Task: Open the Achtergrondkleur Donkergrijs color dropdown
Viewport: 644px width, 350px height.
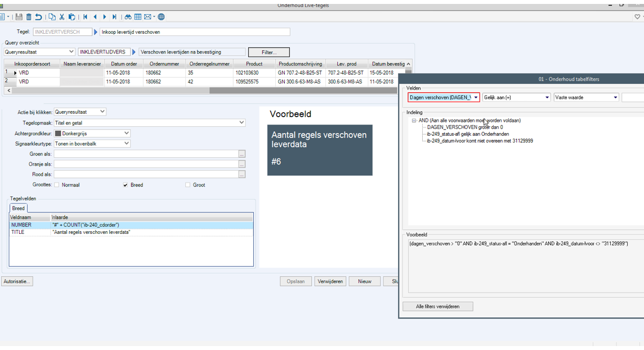Action: pyautogui.click(x=126, y=134)
